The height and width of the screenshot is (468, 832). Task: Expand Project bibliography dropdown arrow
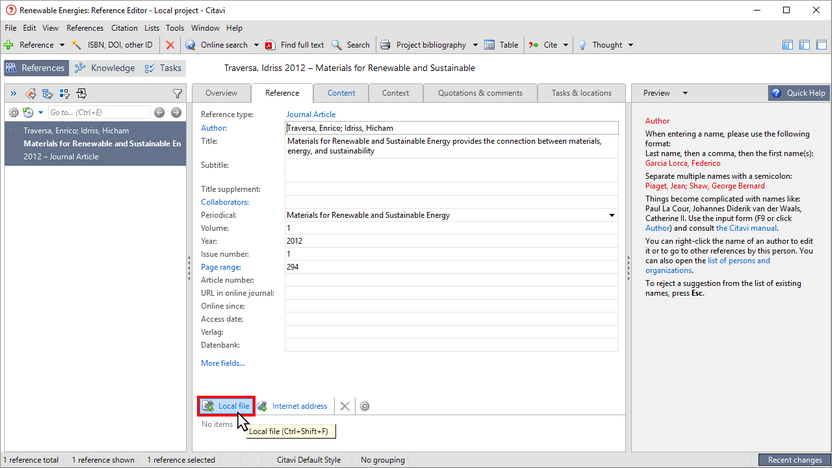[x=475, y=45]
